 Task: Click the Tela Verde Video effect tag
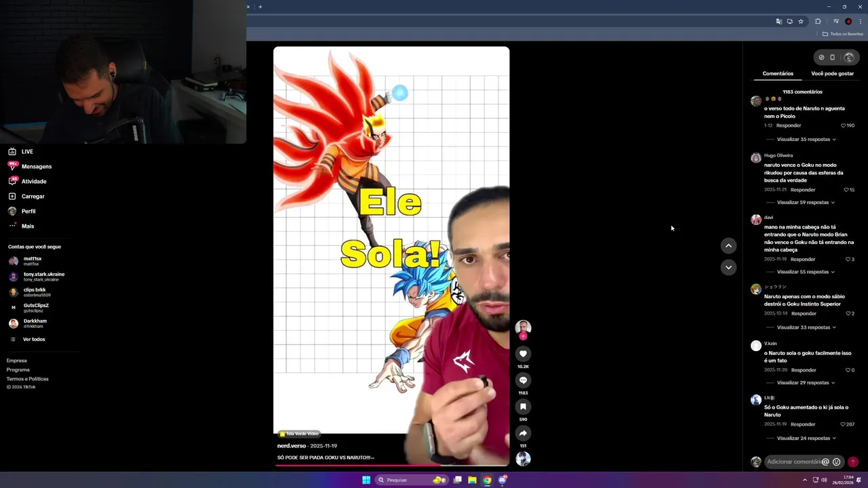299,434
